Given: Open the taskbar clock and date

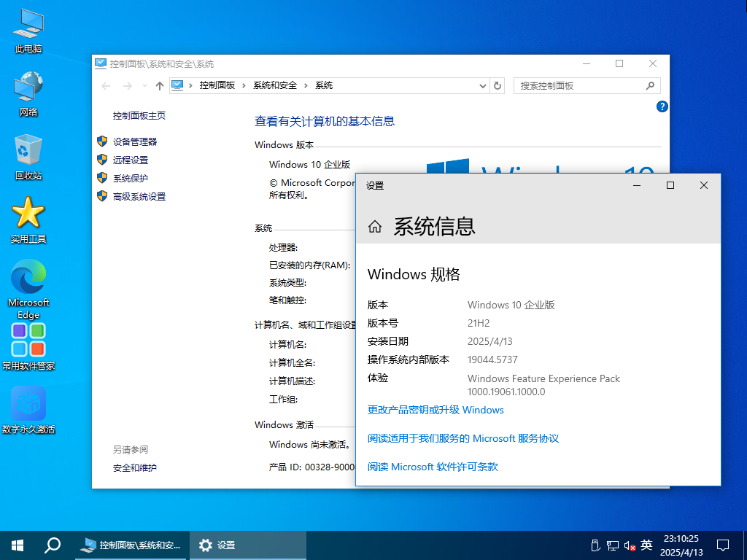Looking at the screenshot, I should pyautogui.click(x=681, y=545).
